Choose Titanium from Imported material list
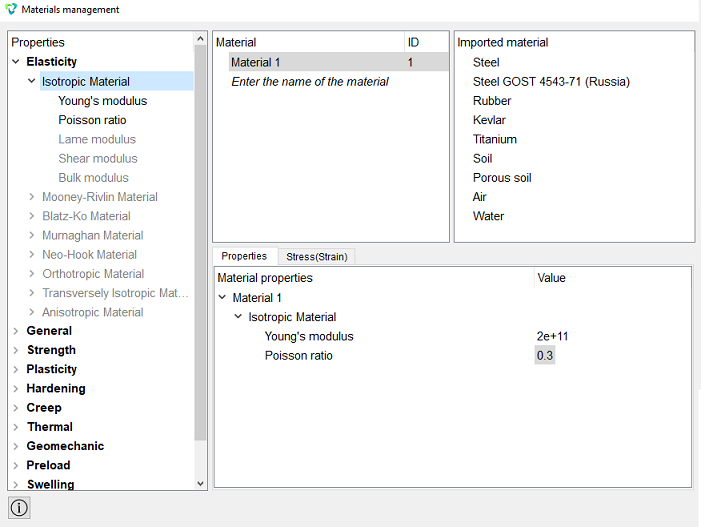 494,139
